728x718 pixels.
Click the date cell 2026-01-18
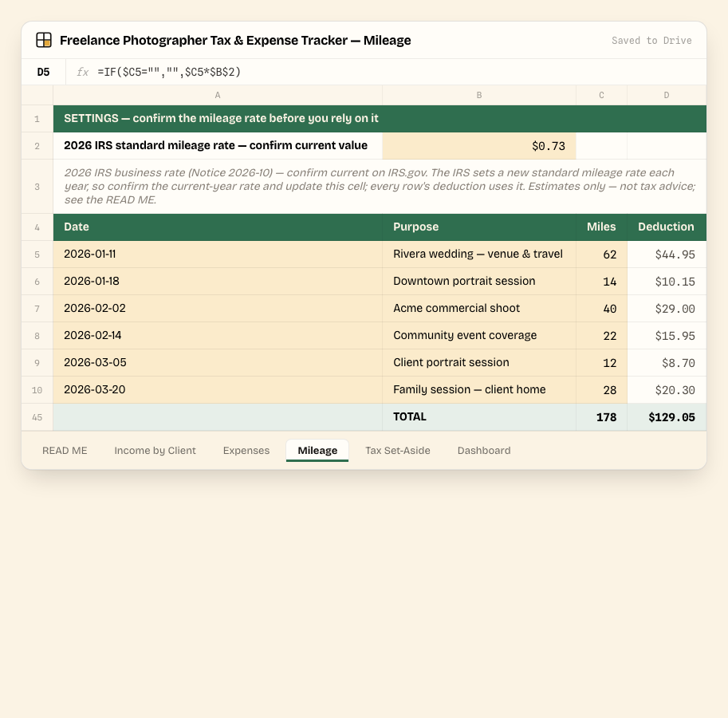tap(218, 282)
